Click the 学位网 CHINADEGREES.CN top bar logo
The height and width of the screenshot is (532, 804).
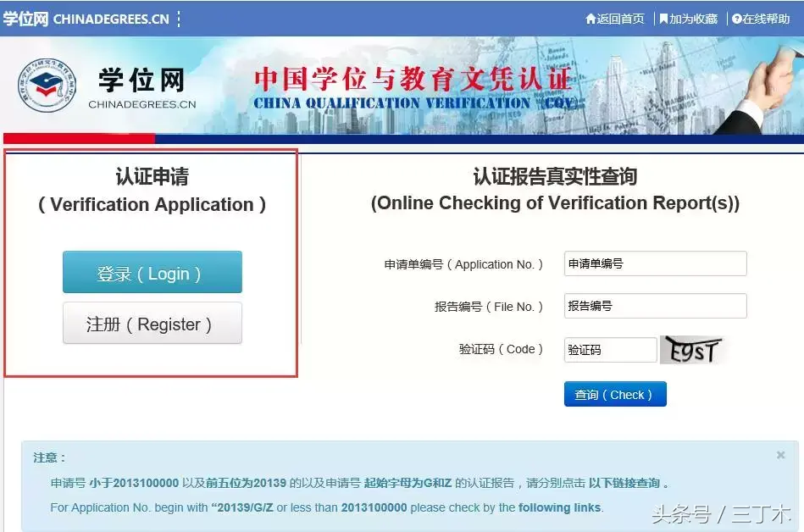pos(86,19)
